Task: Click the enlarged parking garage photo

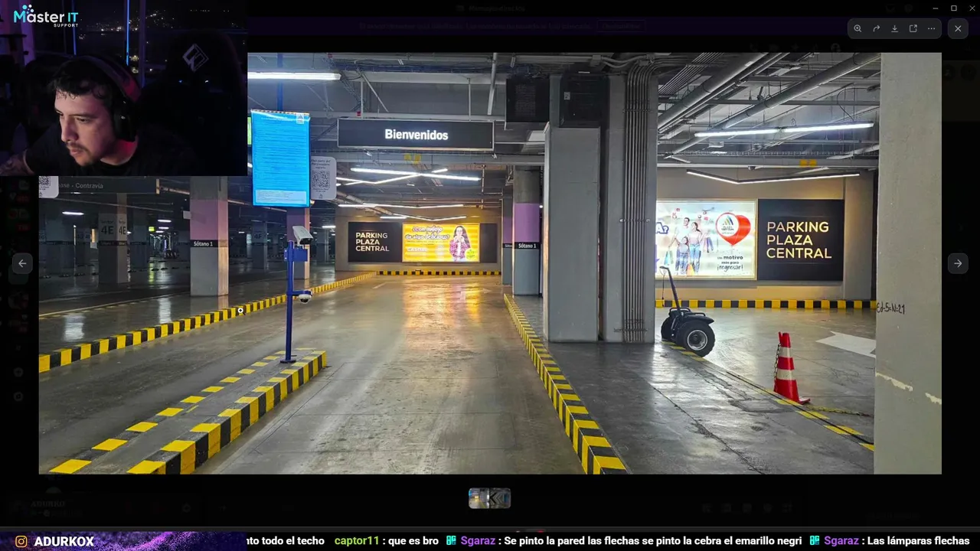Action: click(x=490, y=263)
